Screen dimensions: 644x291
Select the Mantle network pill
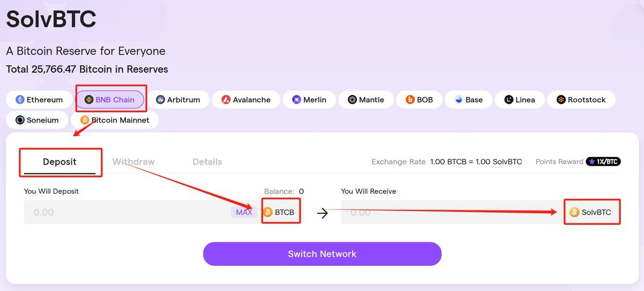point(366,100)
